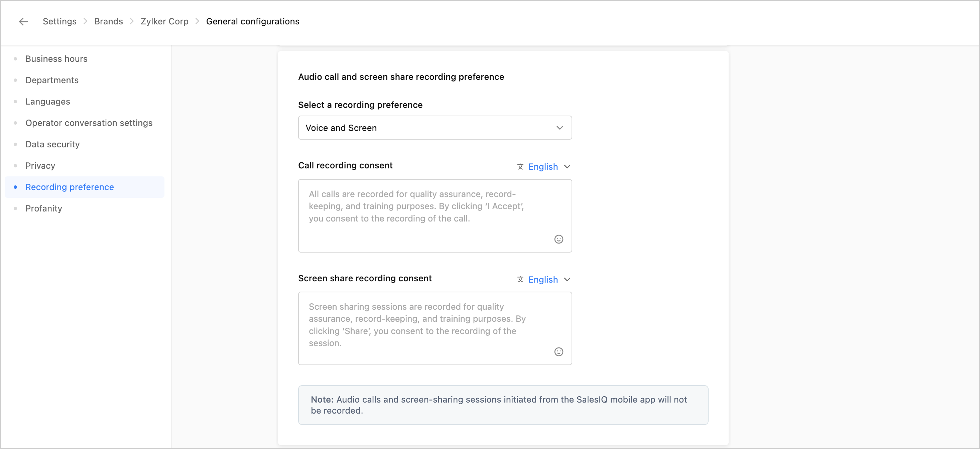Screen dimensions: 980x449
Task: Switch to Languages section
Action: coord(47,102)
